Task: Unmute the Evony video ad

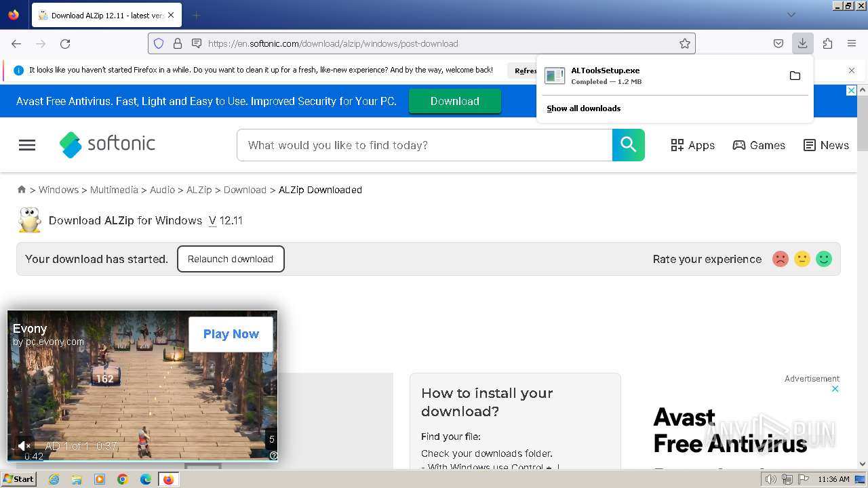Action: pyautogui.click(x=24, y=445)
